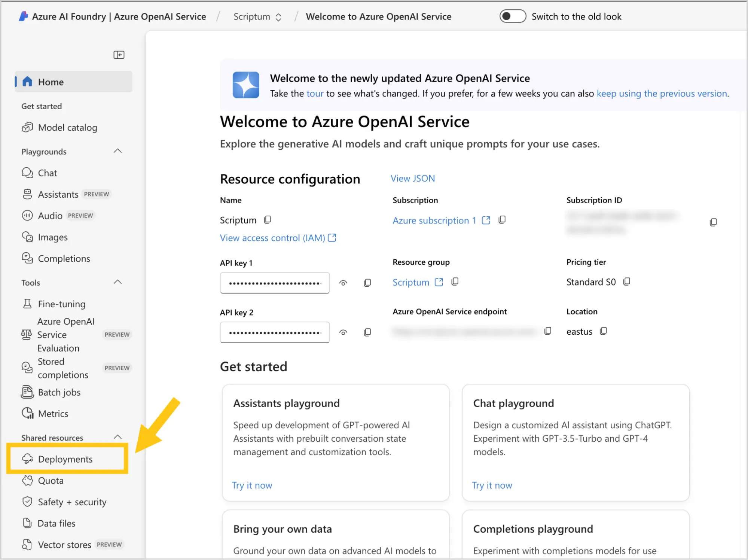
Task: Click Welcome to Azure OpenAI Service breadcrumb
Action: (x=379, y=16)
